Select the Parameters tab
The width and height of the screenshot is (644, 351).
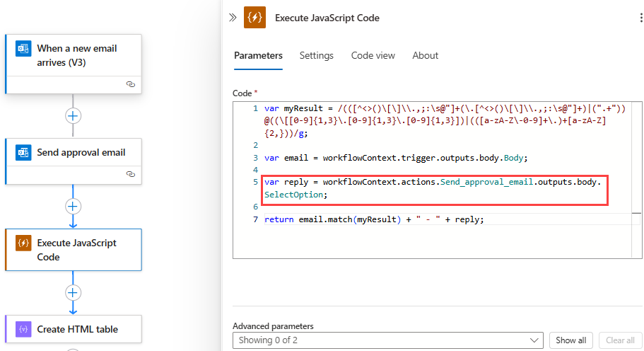pos(258,55)
